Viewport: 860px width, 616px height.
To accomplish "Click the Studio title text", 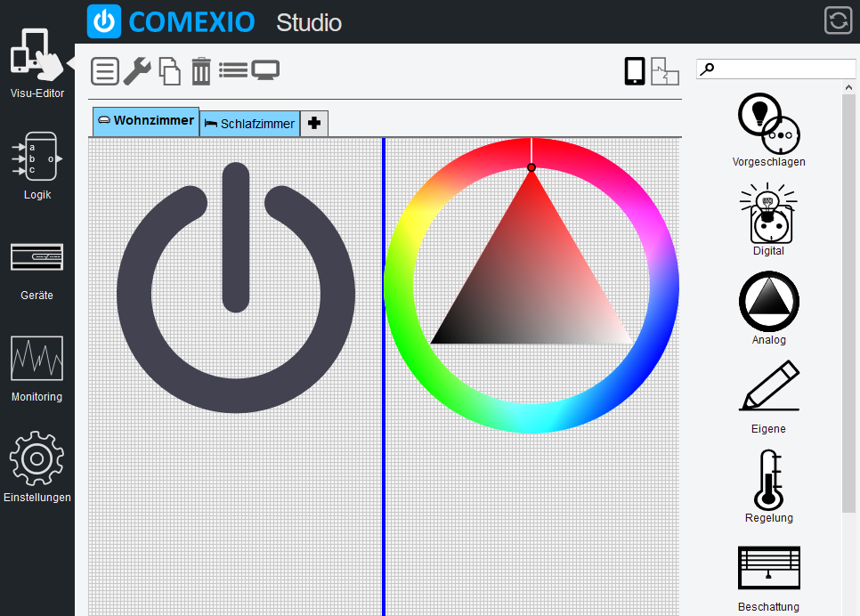I will coord(309,22).
